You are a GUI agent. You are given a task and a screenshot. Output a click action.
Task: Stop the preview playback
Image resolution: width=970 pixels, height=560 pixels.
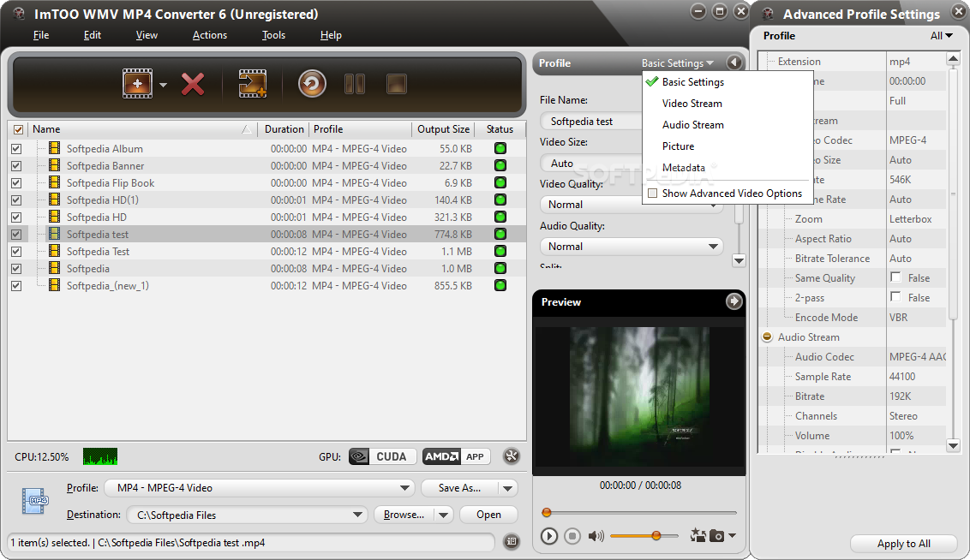pyautogui.click(x=572, y=536)
